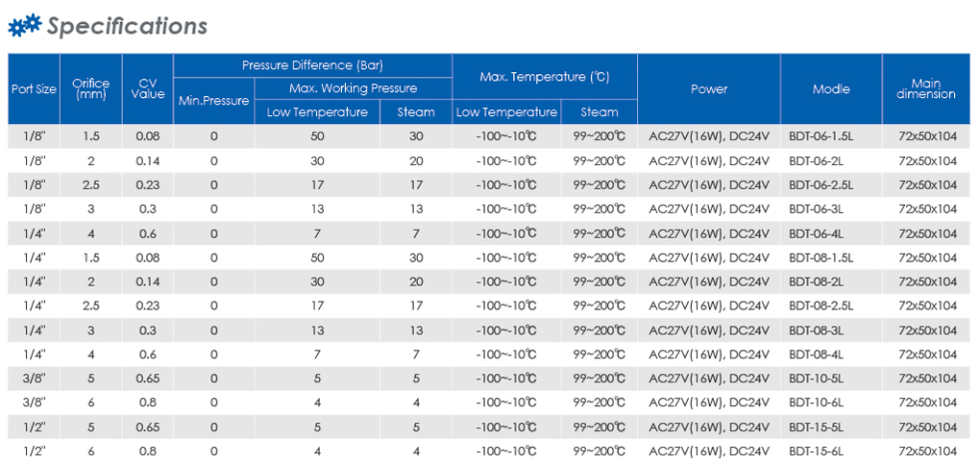Select the Power column header
The image size is (980, 464).
tap(709, 88)
